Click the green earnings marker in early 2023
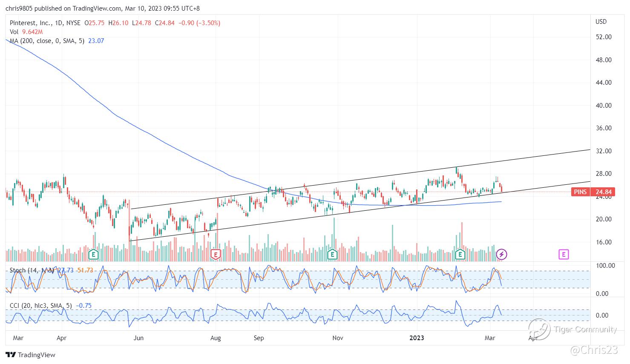Image resolution: width=630 pixels, height=364 pixels. point(460,255)
